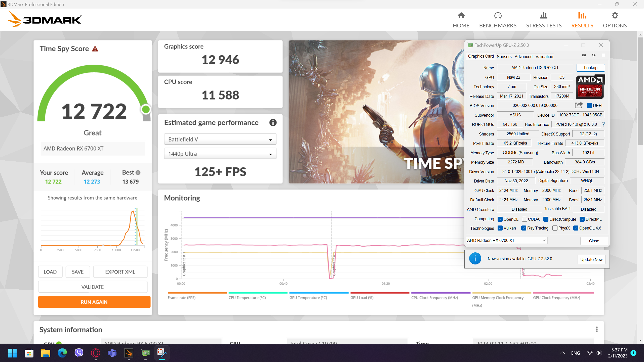Click the Update Now button
The image size is (644, 362).
(591, 259)
